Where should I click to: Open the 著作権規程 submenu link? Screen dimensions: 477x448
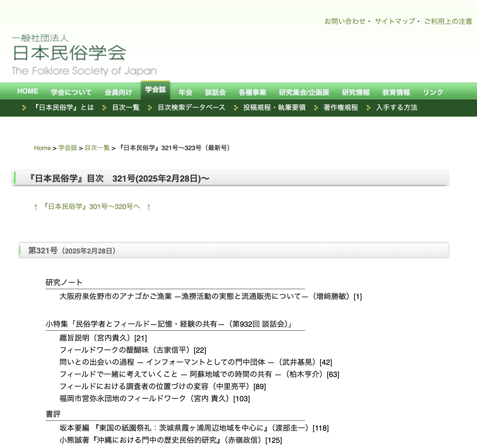pyautogui.click(x=341, y=108)
